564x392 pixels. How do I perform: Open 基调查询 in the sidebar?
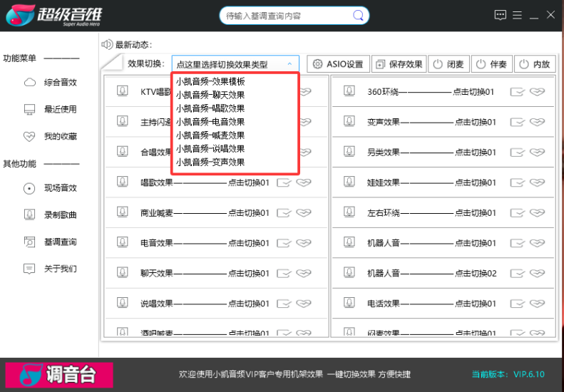coord(51,242)
